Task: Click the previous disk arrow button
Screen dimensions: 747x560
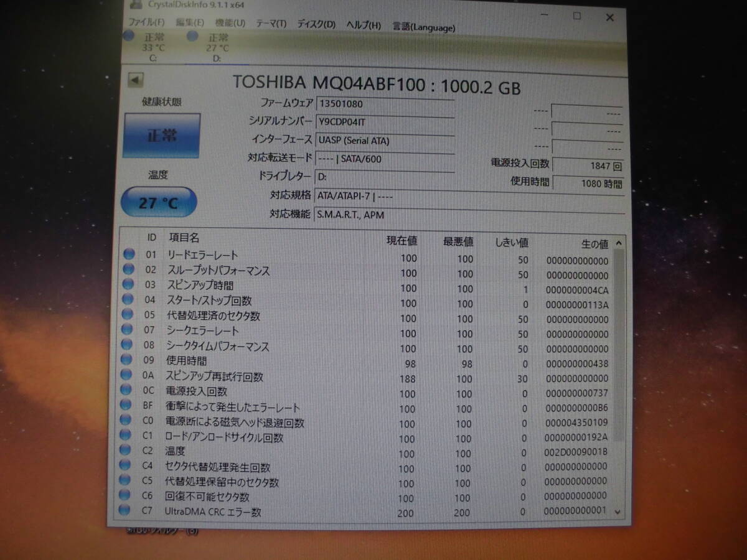Action: [x=136, y=80]
